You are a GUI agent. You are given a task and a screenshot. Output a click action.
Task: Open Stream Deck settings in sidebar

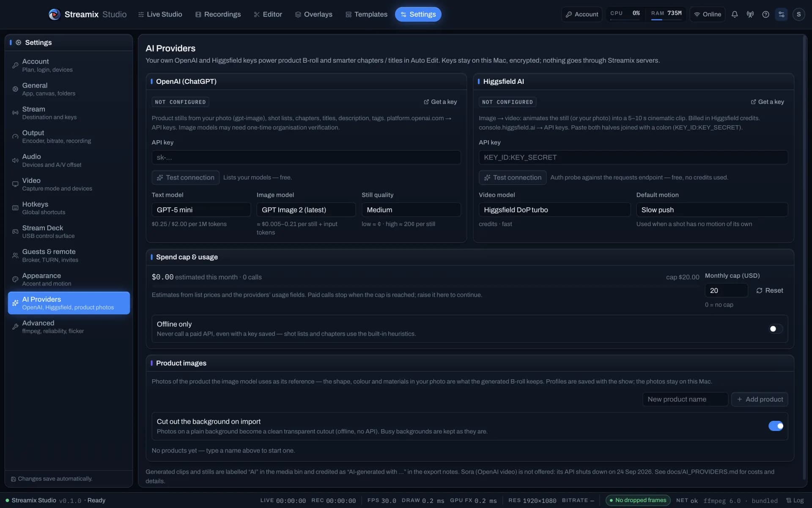69,232
